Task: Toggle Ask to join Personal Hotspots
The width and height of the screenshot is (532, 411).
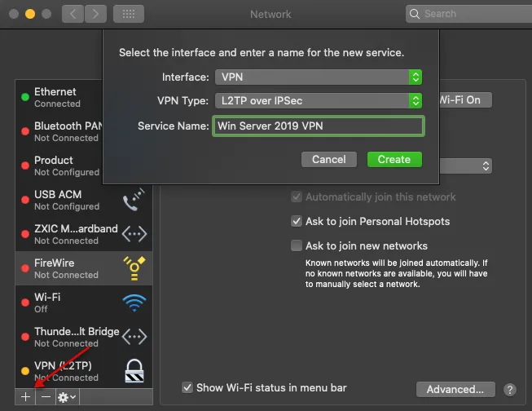Action: (x=297, y=222)
